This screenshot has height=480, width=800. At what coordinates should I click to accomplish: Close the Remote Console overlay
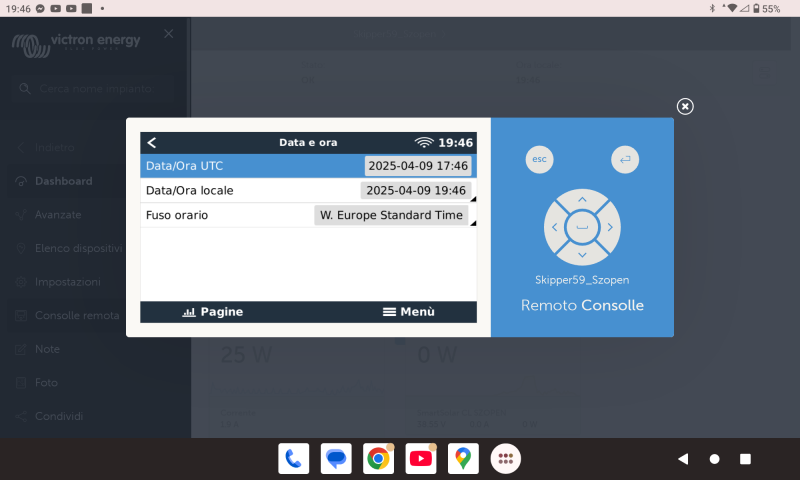click(x=685, y=106)
